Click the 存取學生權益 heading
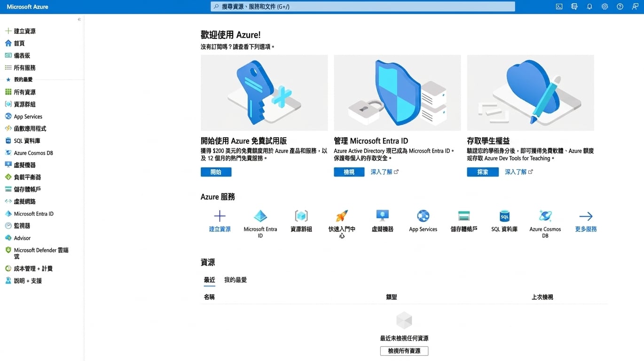Screen dimensions: 644x361 (x=488, y=141)
